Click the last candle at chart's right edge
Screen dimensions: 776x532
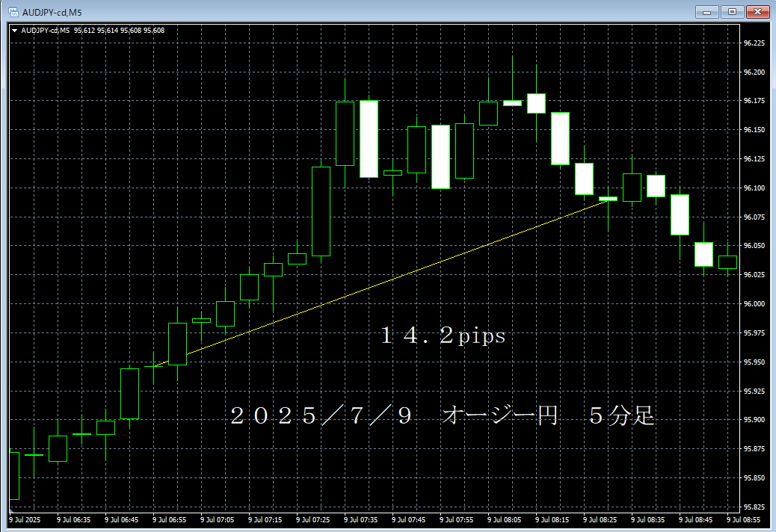[x=727, y=262]
